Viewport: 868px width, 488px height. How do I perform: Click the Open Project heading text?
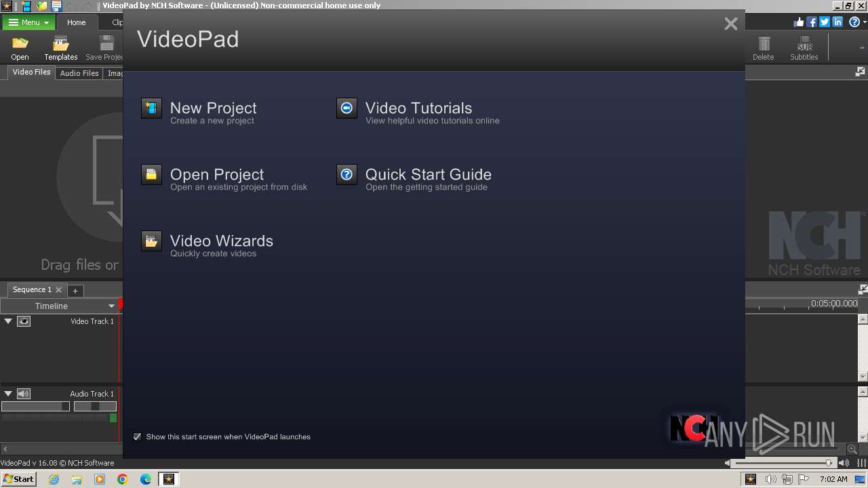coord(217,174)
